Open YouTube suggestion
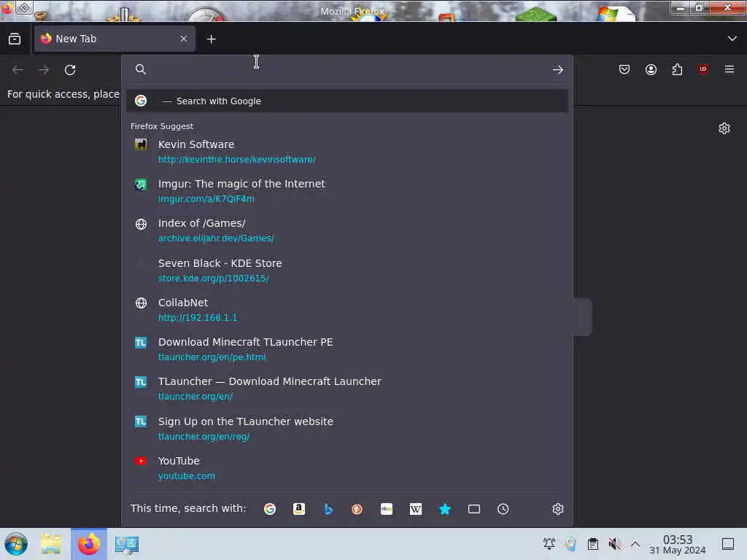 (347, 467)
